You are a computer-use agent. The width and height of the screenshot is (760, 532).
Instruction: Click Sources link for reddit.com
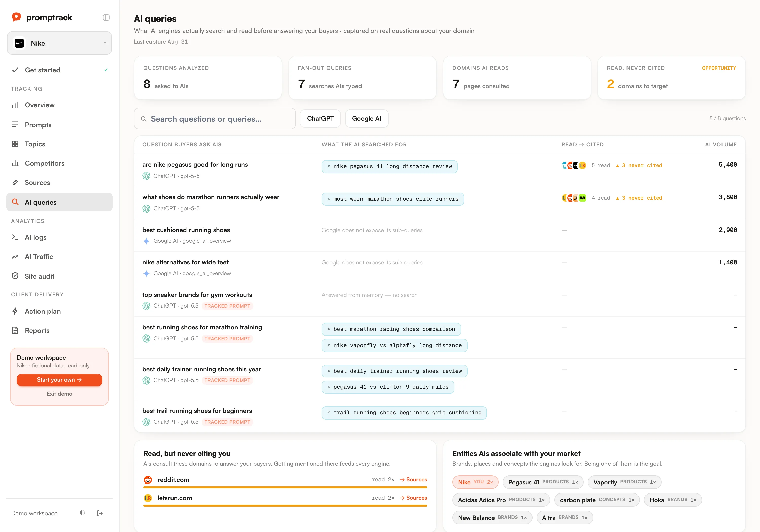(413, 479)
